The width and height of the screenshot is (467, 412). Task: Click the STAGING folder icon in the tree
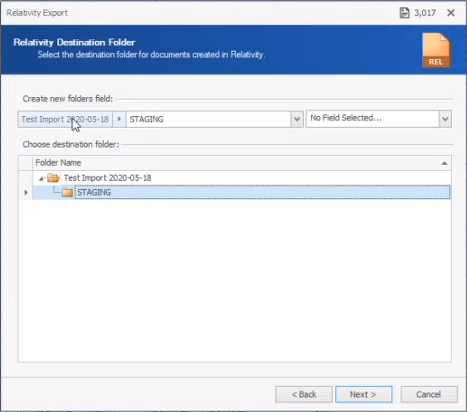(68, 192)
